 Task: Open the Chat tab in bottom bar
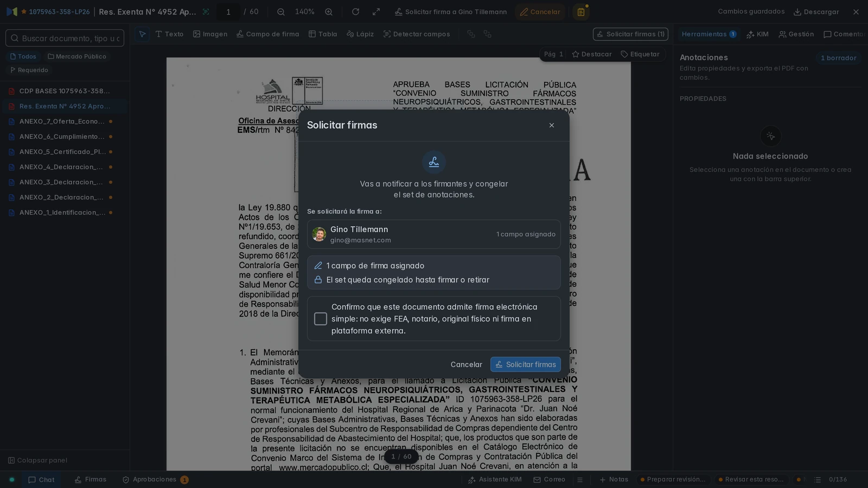click(41, 480)
